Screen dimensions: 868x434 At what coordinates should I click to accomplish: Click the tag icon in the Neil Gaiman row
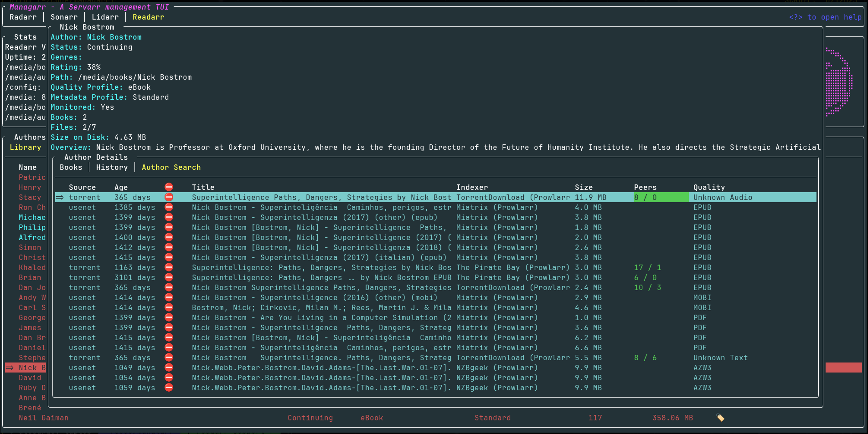click(x=720, y=418)
